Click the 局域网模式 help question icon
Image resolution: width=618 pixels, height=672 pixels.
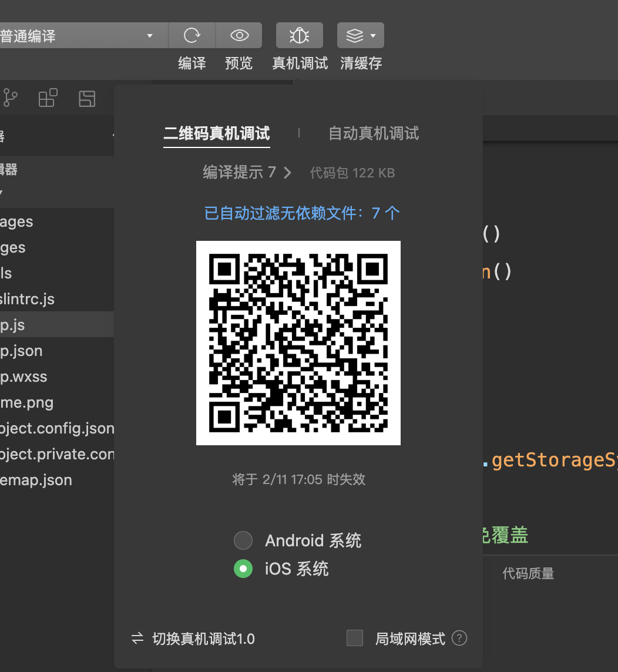(459, 638)
